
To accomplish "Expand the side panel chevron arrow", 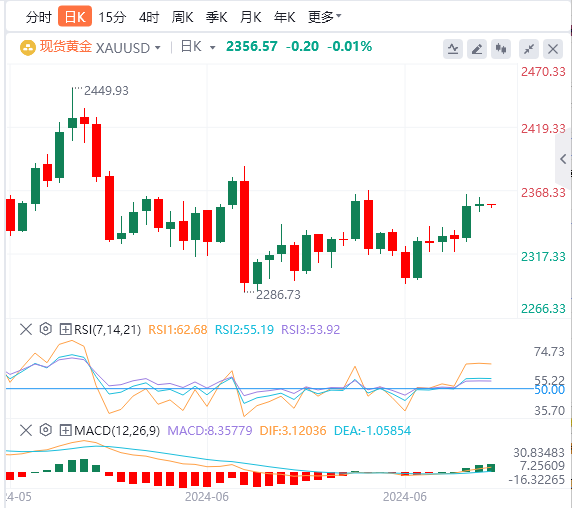I will [563, 159].
